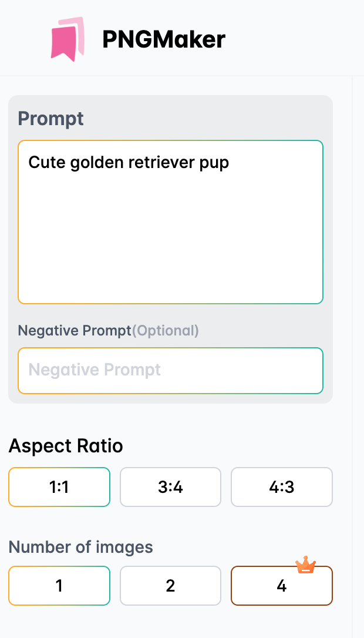Click the 'Negative Prompt' field label
The width and height of the screenshot is (364, 638).
pyautogui.click(x=74, y=331)
